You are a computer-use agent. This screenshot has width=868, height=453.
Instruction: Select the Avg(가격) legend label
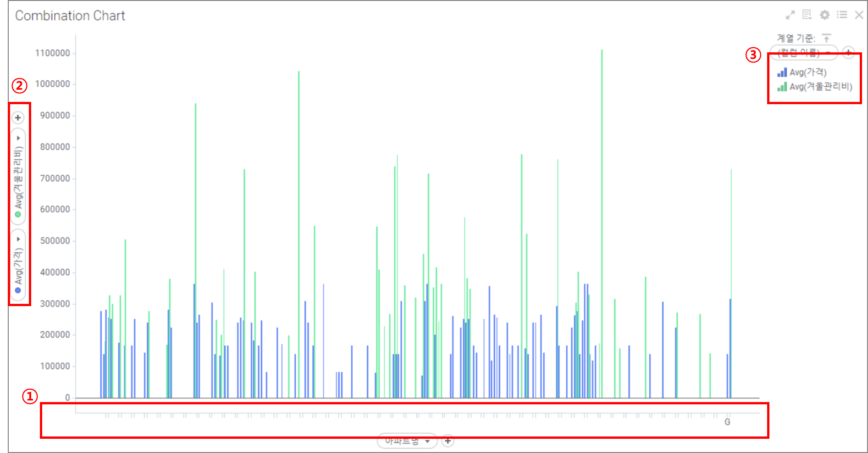pos(808,72)
